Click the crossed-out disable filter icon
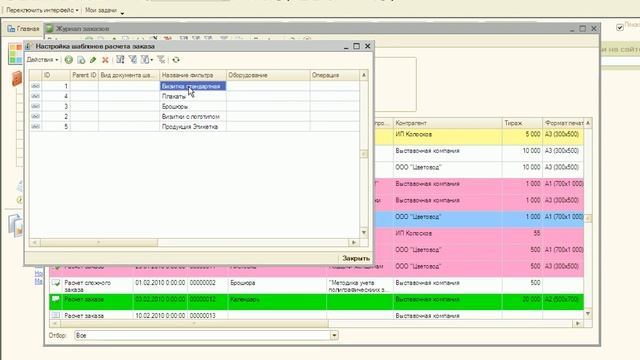 161,60
